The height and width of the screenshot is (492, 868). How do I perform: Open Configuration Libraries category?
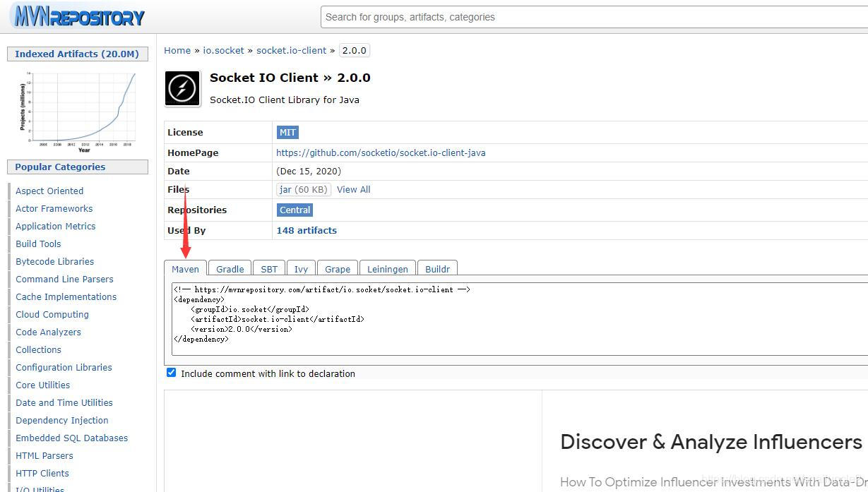[64, 367]
